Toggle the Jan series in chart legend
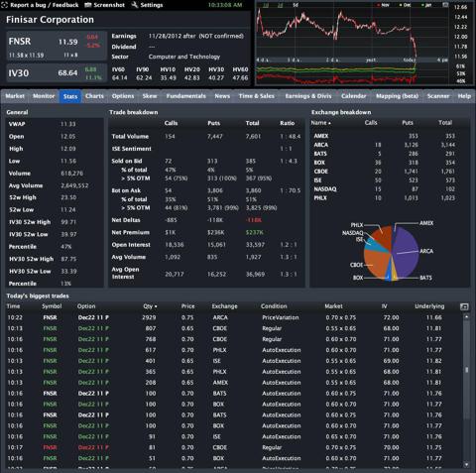 click(426, 5)
